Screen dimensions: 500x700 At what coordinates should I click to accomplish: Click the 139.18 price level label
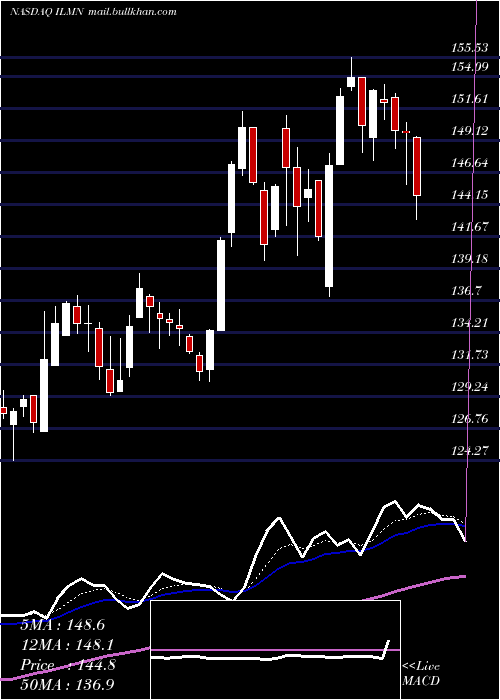(469, 259)
